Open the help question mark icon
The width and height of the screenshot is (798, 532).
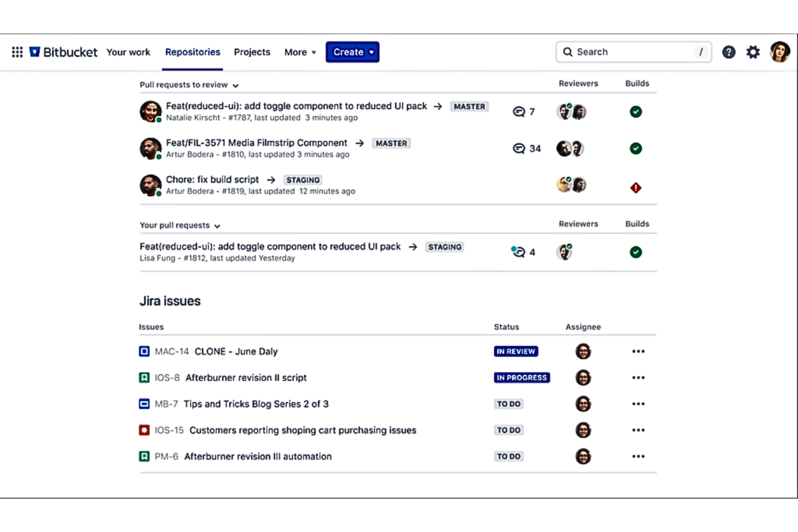pyautogui.click(x=728, y=52)
